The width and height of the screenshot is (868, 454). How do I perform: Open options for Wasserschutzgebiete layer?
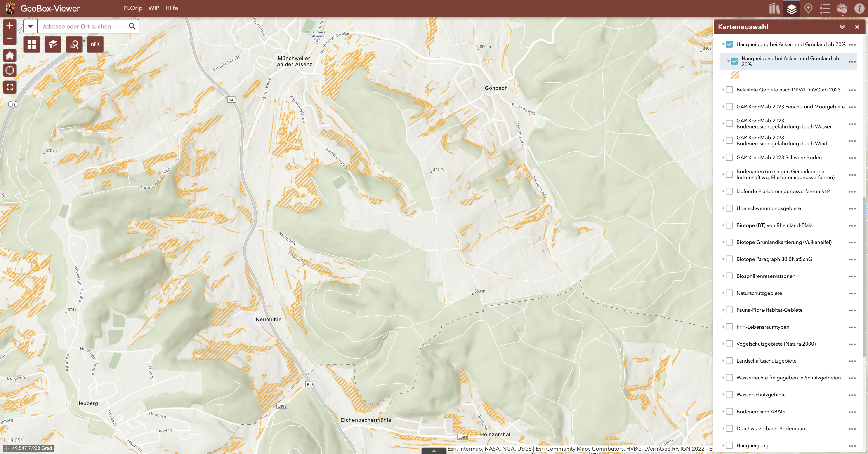click(x=852, y=395)
